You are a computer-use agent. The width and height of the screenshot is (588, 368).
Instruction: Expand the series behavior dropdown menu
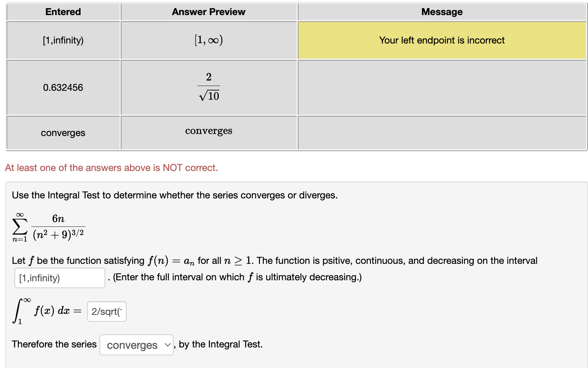click(136, 345)
